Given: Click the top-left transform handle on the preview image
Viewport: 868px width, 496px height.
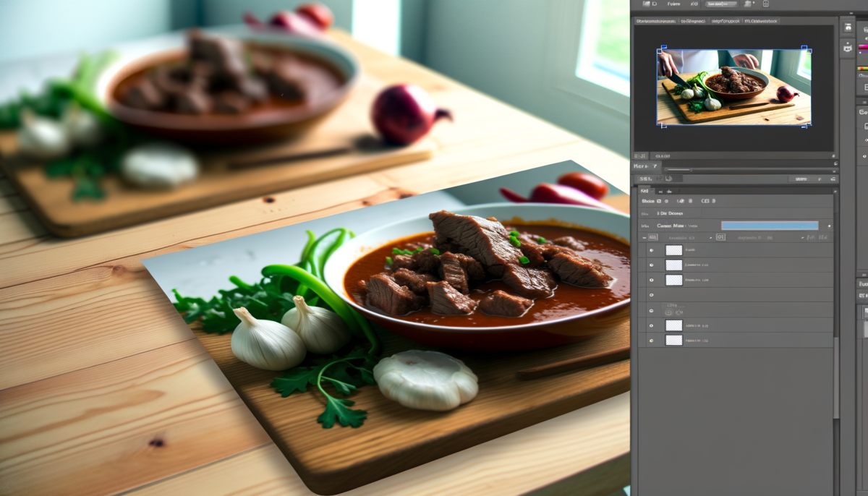Looking at the screenshot, I should (660, 51).
